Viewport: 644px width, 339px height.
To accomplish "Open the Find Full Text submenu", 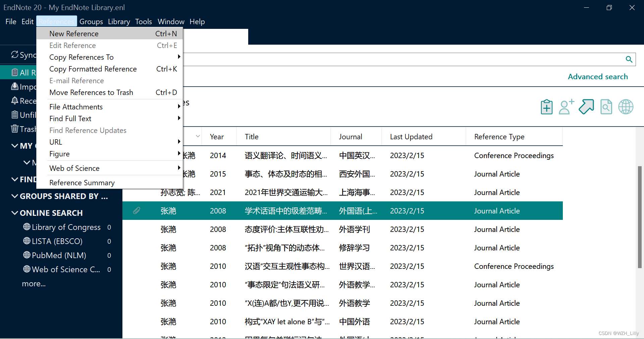I will click(x=110, y=118).
